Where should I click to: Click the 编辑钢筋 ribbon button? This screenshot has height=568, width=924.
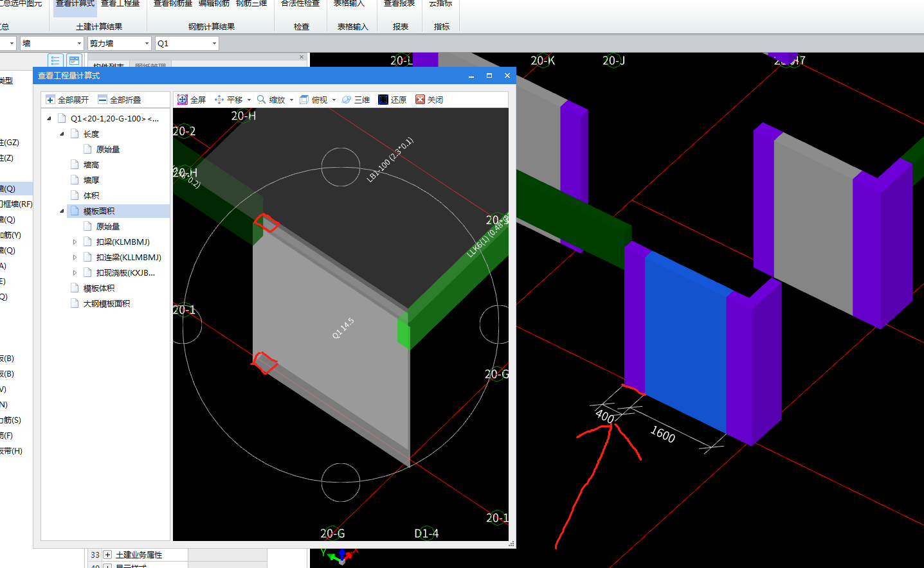pyautogui.click(x=214, y=5)
